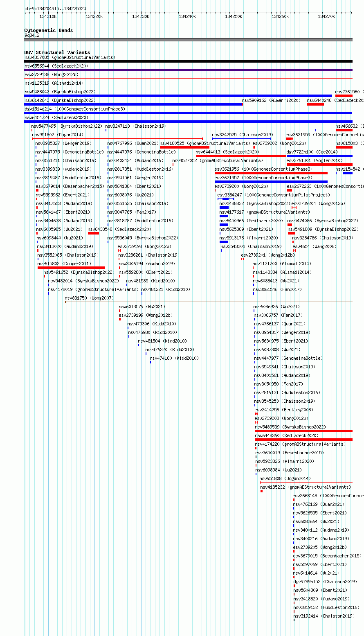This screenshot has width=364, height=636.
Task: Click nsv5909162 (Almarri2020) label
Action: 271,100
